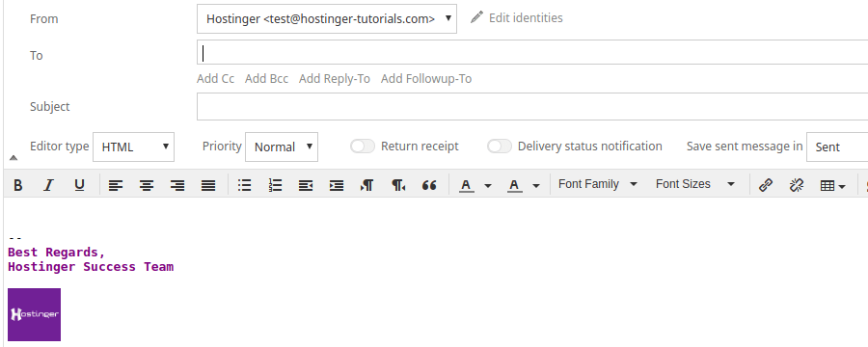Viewport: 868px width, 347px height.
Task: Open text color picker arrow
Action: point(488,185)
